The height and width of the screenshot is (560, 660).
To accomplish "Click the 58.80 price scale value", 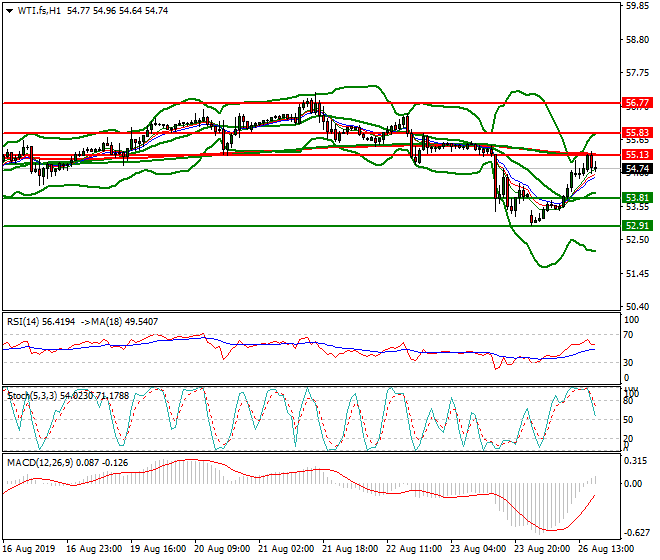I will 637,40.
